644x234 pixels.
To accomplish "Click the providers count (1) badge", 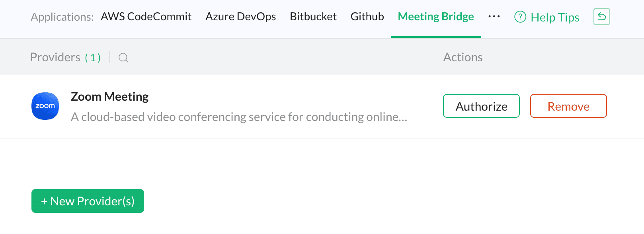I will (x=93, y=58).
